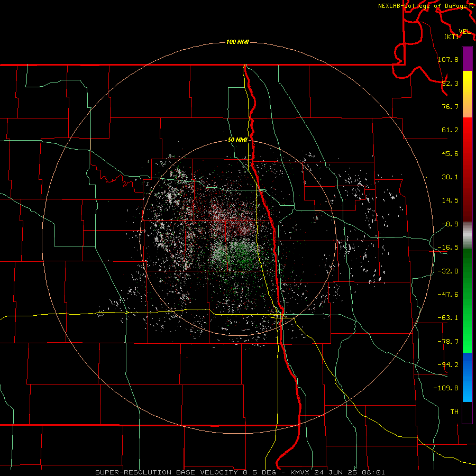Click the TH threshold label

pos(454,412)
